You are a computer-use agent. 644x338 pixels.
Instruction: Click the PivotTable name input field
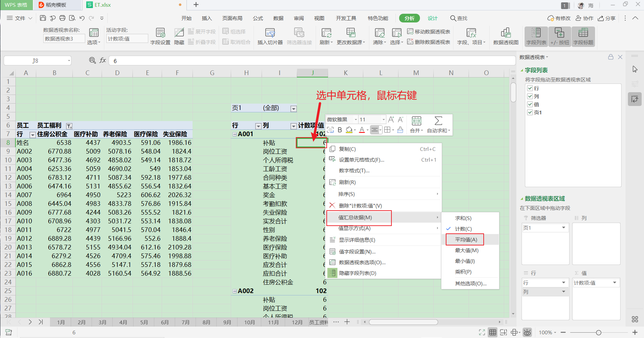[x=64, y=39]
